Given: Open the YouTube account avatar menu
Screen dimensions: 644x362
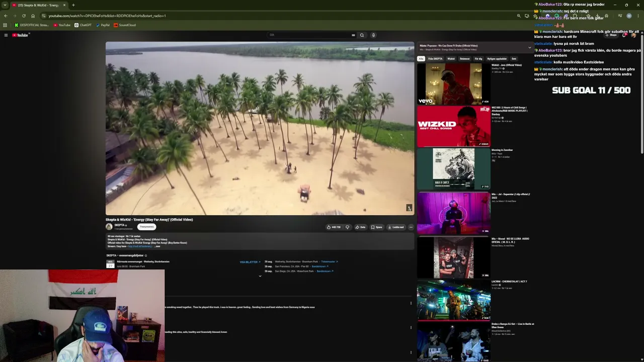Looking at the screenshot, I should 633,35.
